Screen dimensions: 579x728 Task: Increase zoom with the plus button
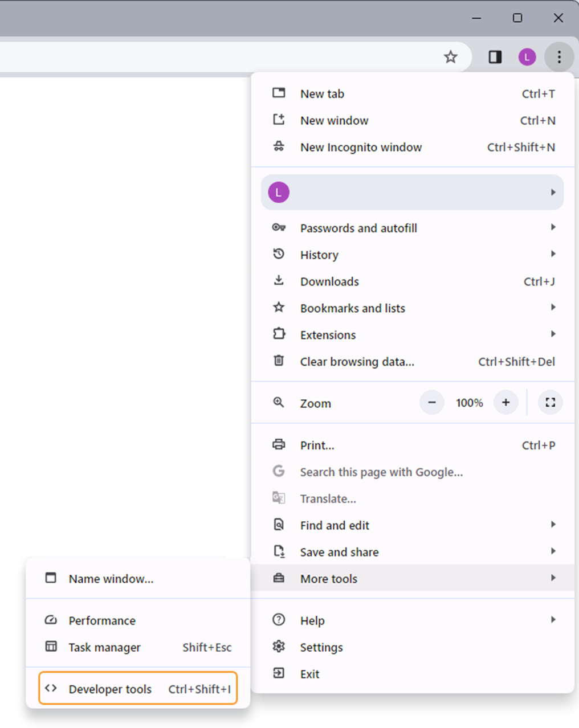coord(505,403)
